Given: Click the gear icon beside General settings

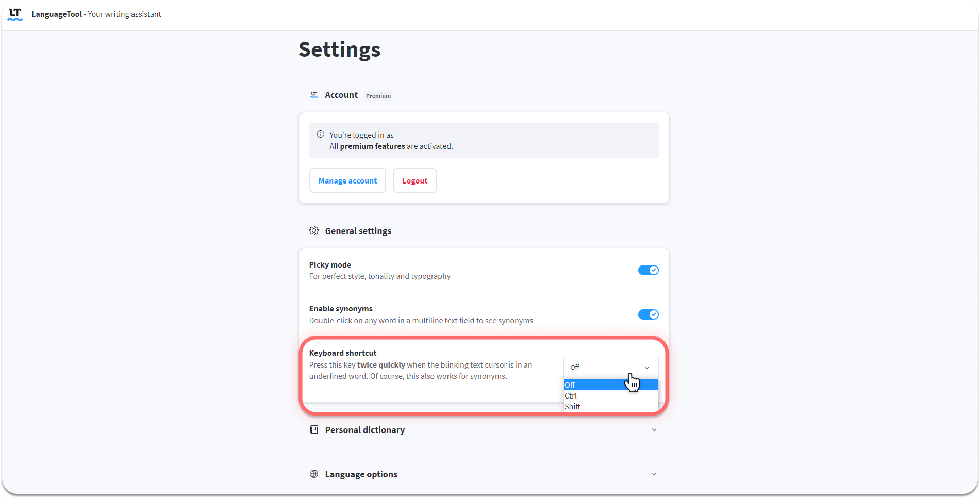Looking at the screenshot, I should click(x=314, y=230).
